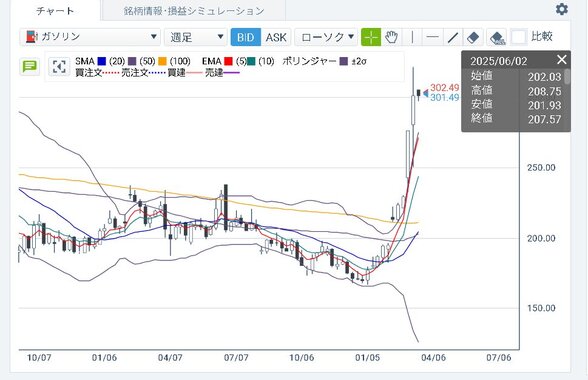Image resolution: width=588 pixels, height=380 pixels.
Task: Click the fit-to-screen chart icon
Action: tap(59, 67)
